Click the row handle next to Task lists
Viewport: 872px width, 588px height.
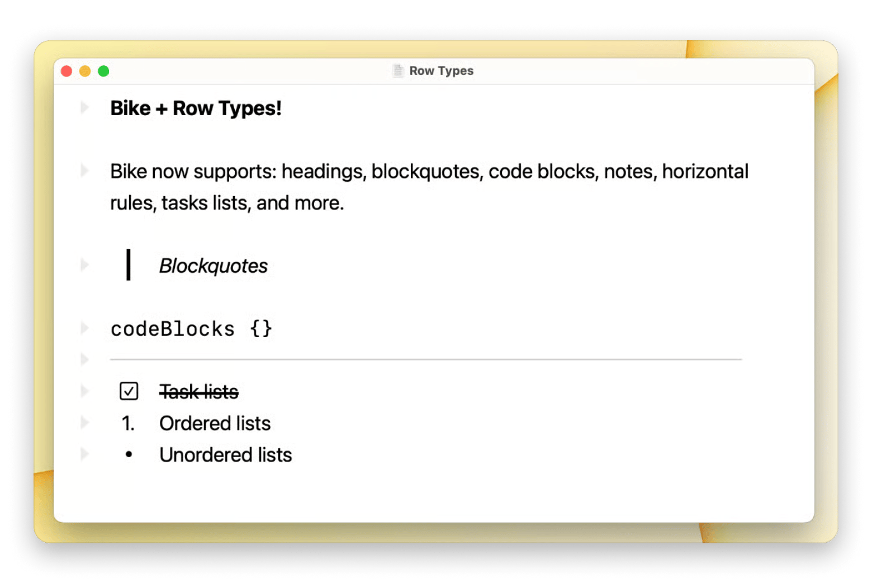(x=85, y=391)
